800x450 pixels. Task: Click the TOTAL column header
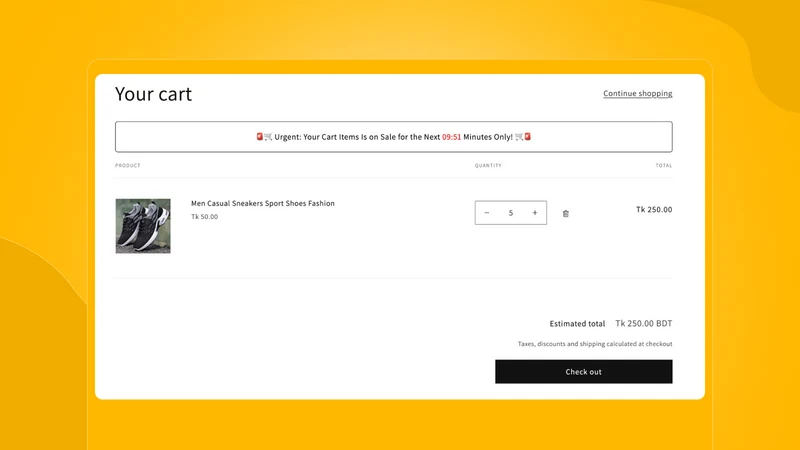coord(664,165)
